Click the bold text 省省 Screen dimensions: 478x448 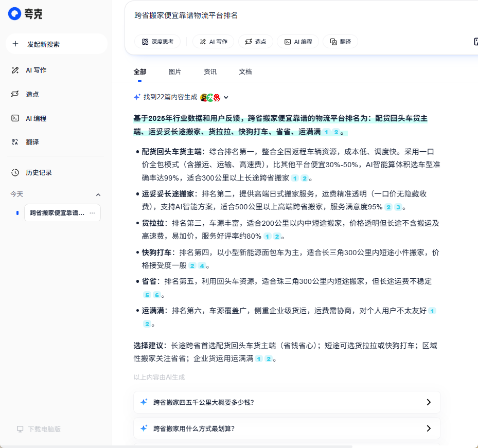click(149, 281)
